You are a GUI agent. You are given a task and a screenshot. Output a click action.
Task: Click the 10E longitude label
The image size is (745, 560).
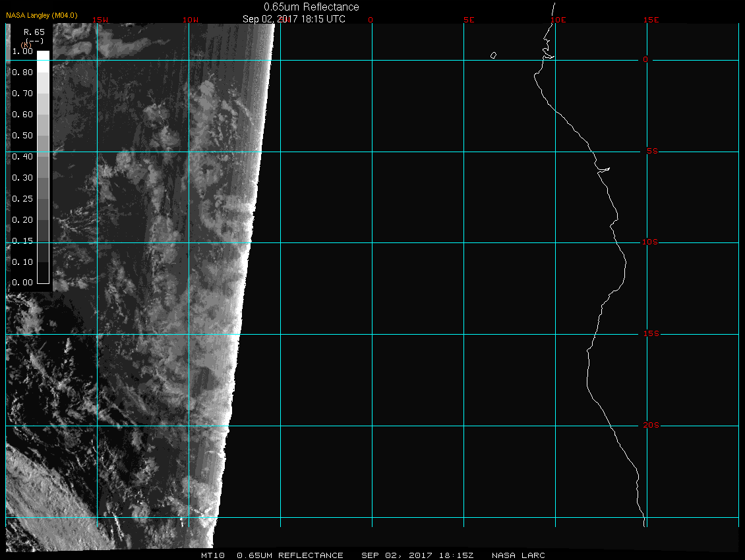pyautogui.click(x=558, y=20)
